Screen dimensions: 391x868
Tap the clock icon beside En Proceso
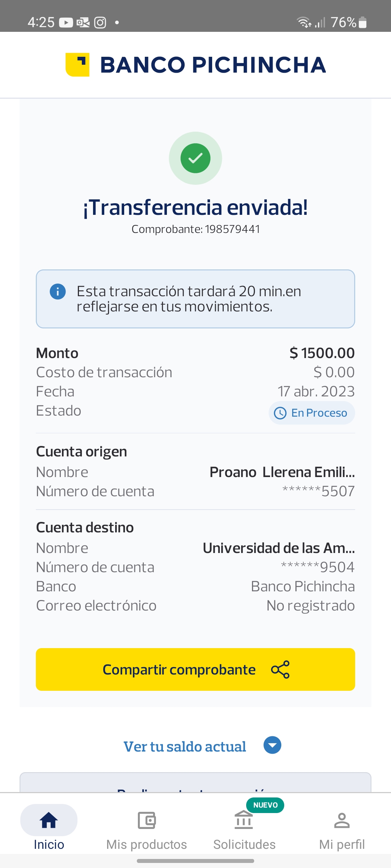tap(280, 413)
